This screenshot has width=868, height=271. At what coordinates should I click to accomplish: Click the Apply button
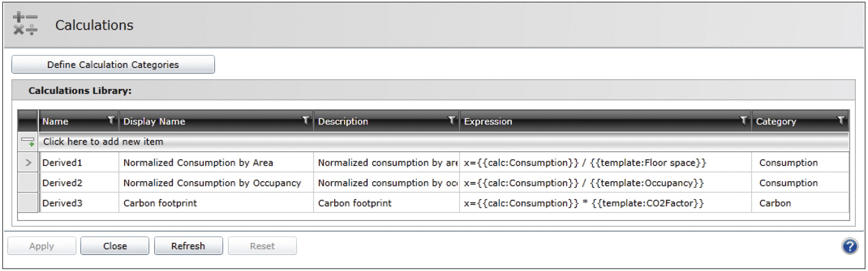(41, 246)
